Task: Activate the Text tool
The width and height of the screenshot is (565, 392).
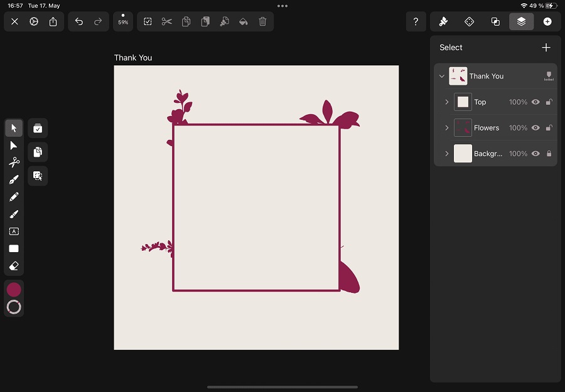Action: pyautogui.click(x=14, y=231)
